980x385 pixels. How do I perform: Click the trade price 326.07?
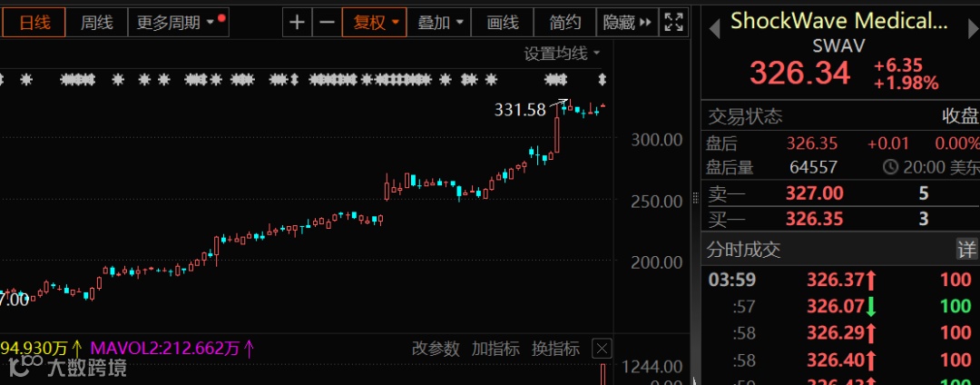click(837, 306)
